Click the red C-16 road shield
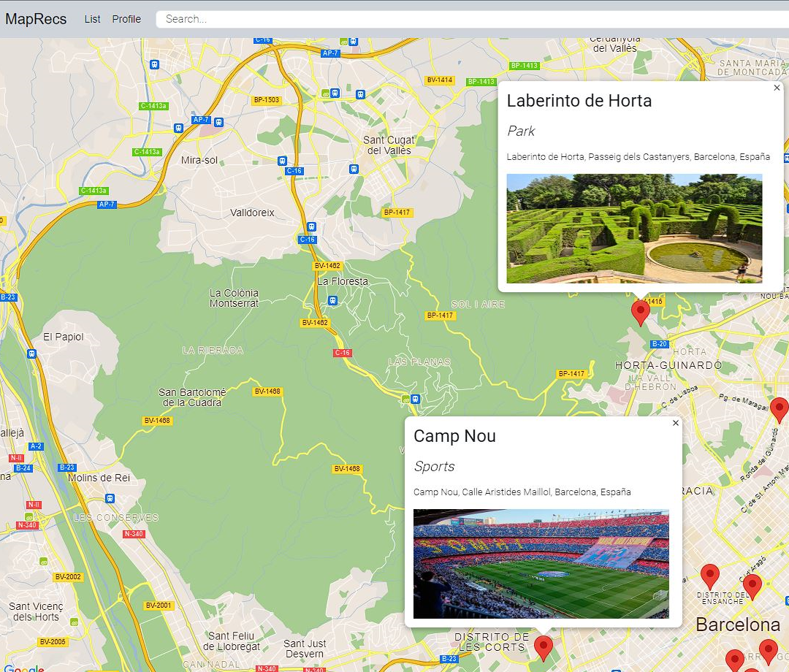Viewport: 789px width, 672px height. point(342,353)
